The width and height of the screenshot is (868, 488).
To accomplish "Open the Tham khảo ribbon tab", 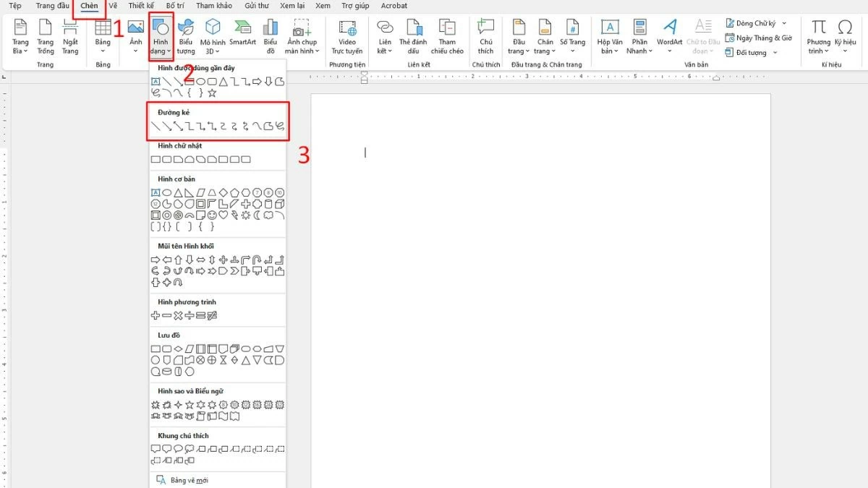I will [x=214, y=6].
